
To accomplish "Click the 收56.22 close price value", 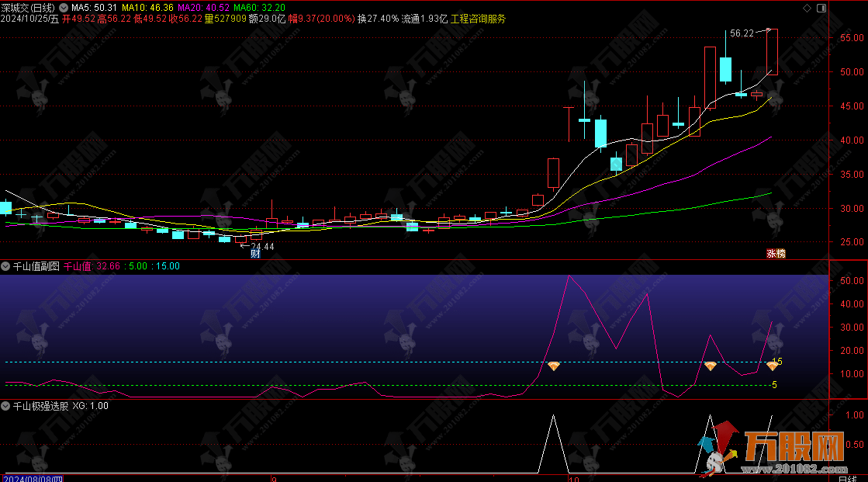I will [x=185, y=19].
